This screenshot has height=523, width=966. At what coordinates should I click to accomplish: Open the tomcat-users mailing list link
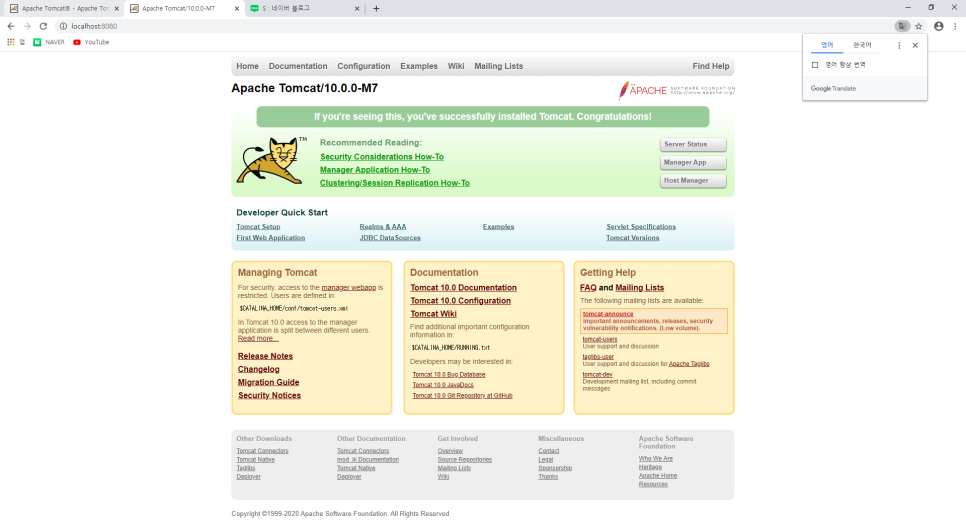[599, 339]
